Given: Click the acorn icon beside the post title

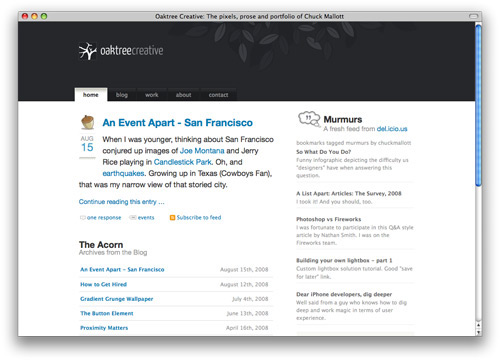Looking at the screenshot, I should click(88, 122).
